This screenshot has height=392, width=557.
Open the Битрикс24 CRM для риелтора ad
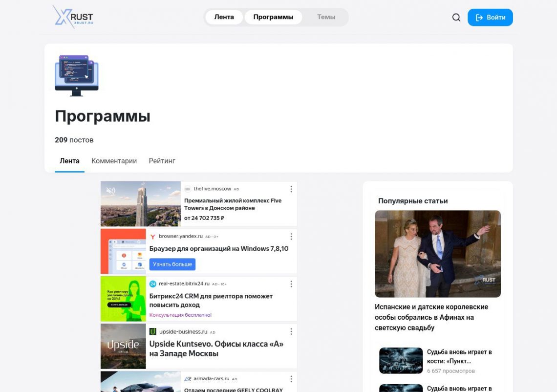coord(211,300)
